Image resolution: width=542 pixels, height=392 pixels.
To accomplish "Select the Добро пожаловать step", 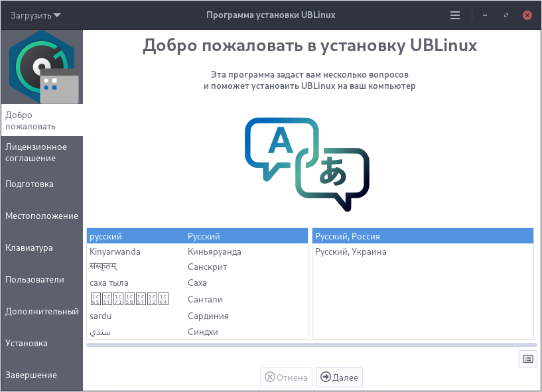I will [42, 120].
